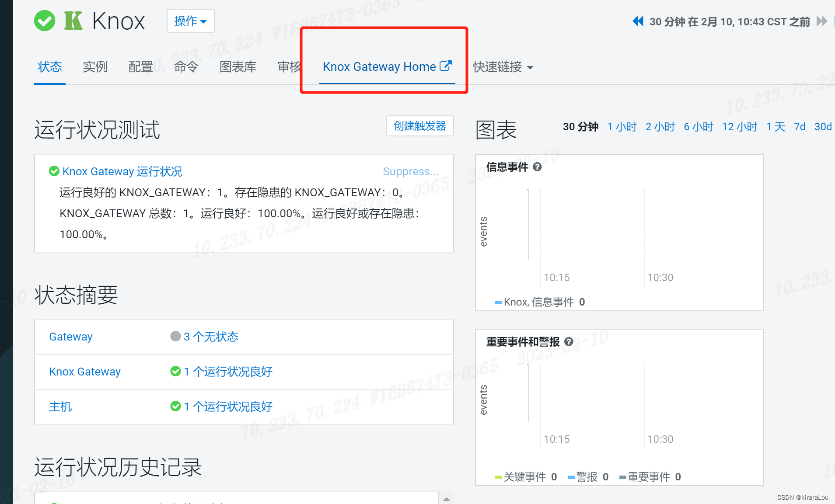Image resolution: width=835 pixels, height=504 pixels.
Task: Open the 主机 link in 状态摘要
Action: [60, 407]
